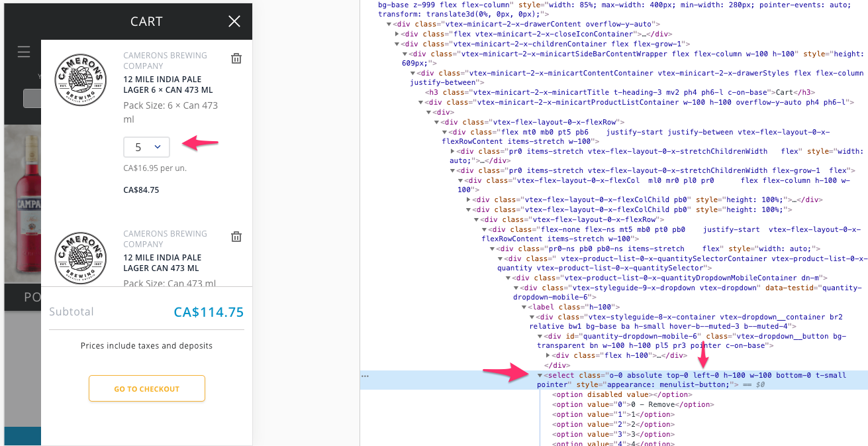Select the h3 minicartTitle Cart line
The height and width of the screenshot is (446, 868).
(620, 93)
